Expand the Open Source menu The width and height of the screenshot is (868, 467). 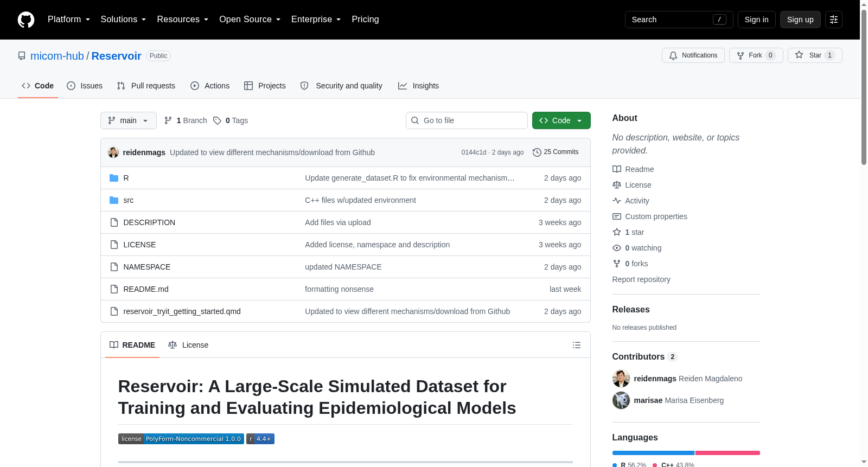(x=250, y=20)
